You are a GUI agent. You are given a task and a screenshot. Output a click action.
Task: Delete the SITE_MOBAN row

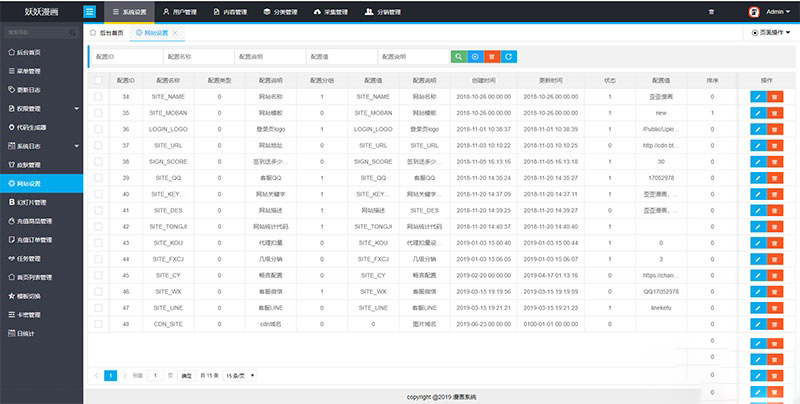pos(774,113)
